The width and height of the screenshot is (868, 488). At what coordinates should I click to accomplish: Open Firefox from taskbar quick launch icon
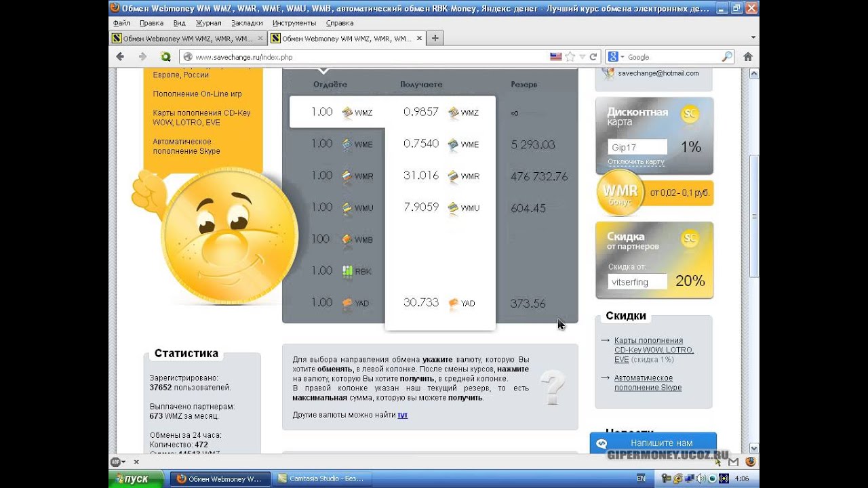click(751, 462)
